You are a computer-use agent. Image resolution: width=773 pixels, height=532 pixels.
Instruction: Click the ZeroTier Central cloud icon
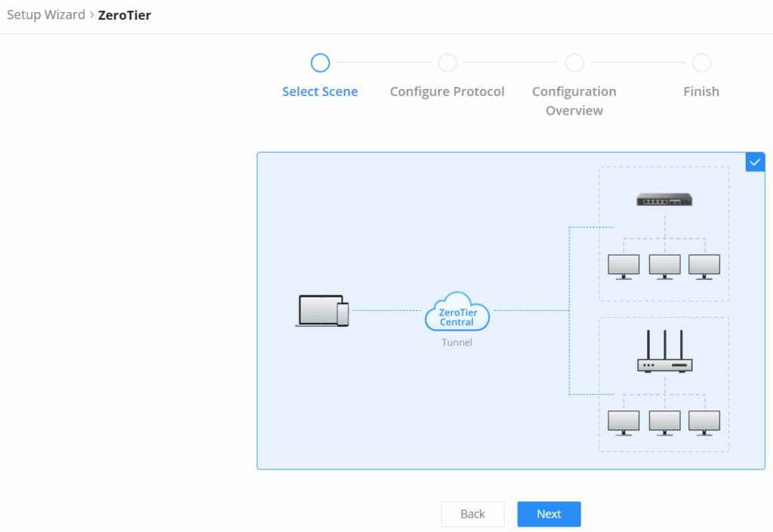457,312
